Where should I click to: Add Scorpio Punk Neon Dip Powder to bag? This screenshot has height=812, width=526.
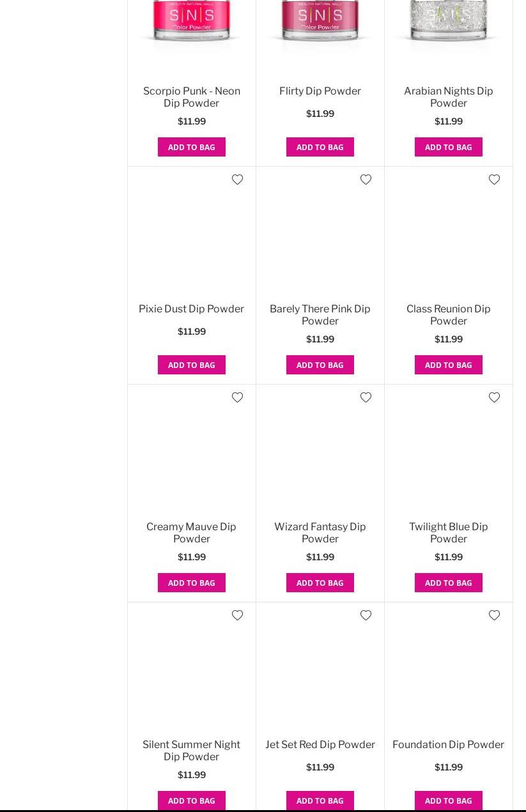(191, 147)
